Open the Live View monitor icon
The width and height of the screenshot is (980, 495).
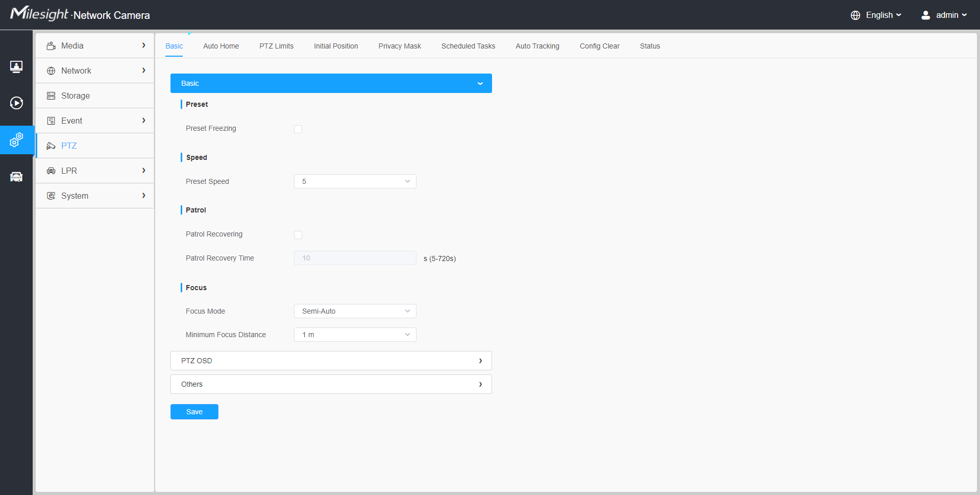pos(16,67)
